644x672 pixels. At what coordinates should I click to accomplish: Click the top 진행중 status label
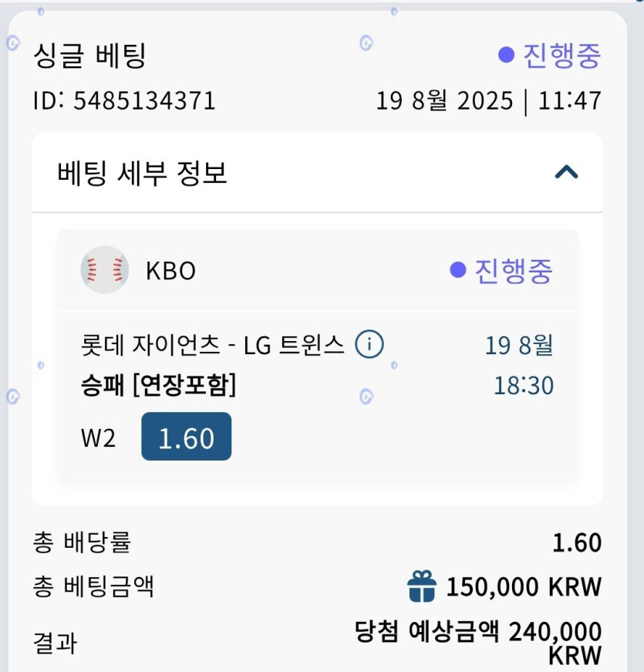[561, 55]
